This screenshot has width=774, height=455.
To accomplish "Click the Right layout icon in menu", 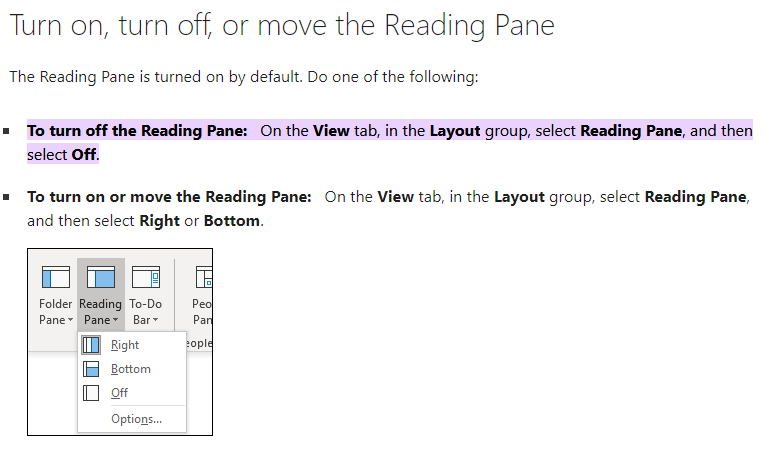I will point(91,345).
